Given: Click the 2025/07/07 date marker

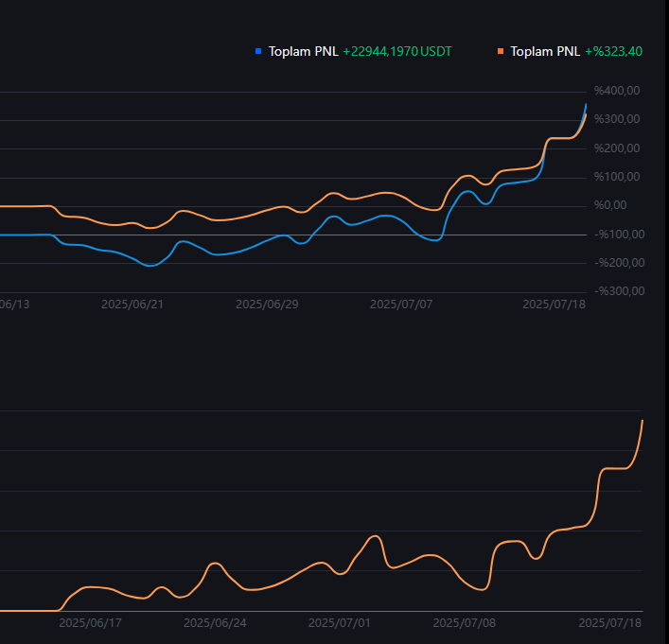Looking at the screenshot, I should tap(401, 305).
